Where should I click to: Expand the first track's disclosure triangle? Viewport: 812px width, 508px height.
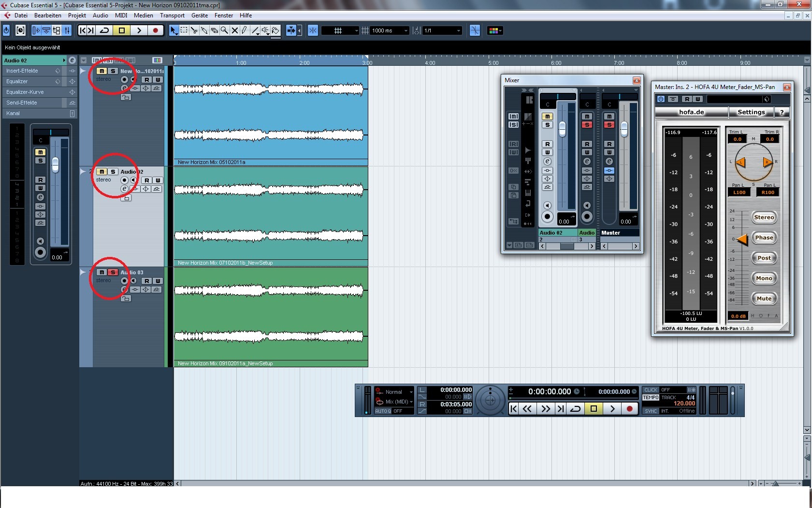pyautogui.click(x=83, y=71)
